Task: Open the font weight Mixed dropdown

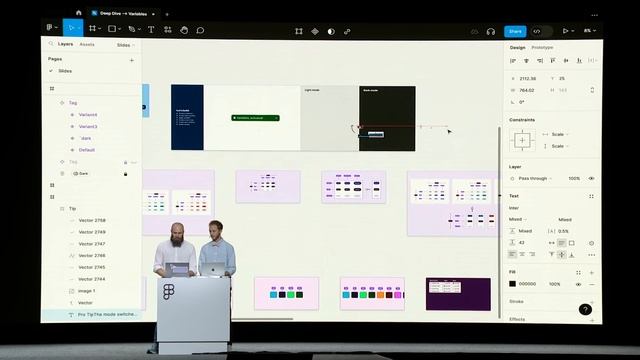Action: click(518, 219)
